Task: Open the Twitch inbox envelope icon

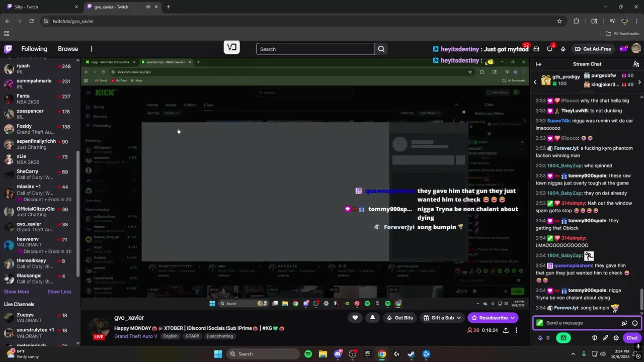Action: pos(536,49)
